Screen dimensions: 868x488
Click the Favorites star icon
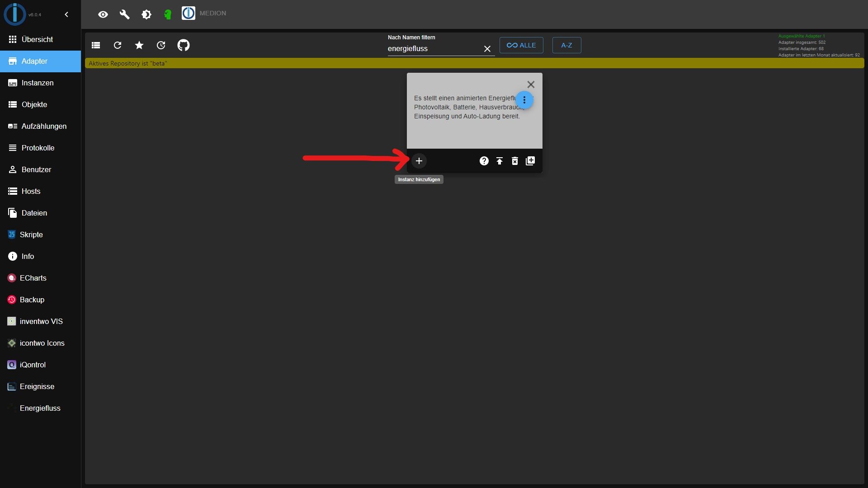tap(139, 45)
